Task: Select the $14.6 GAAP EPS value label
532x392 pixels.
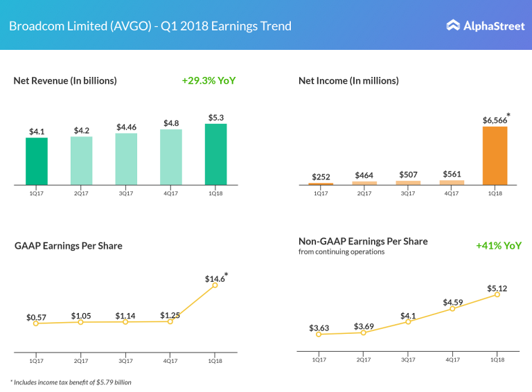Action: click(214, 278)
